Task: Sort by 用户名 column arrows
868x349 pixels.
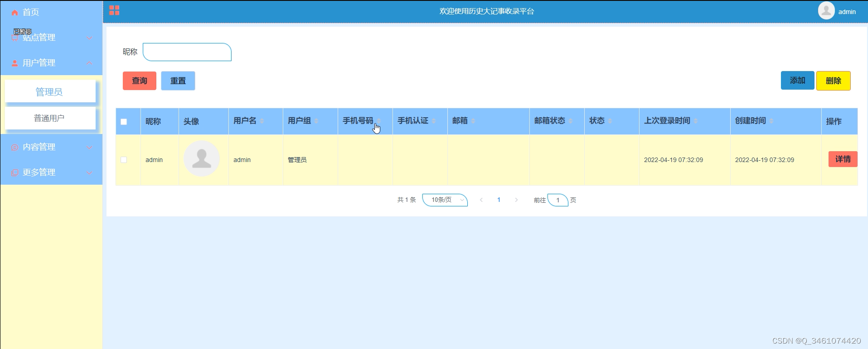Action: coord(262,121)
